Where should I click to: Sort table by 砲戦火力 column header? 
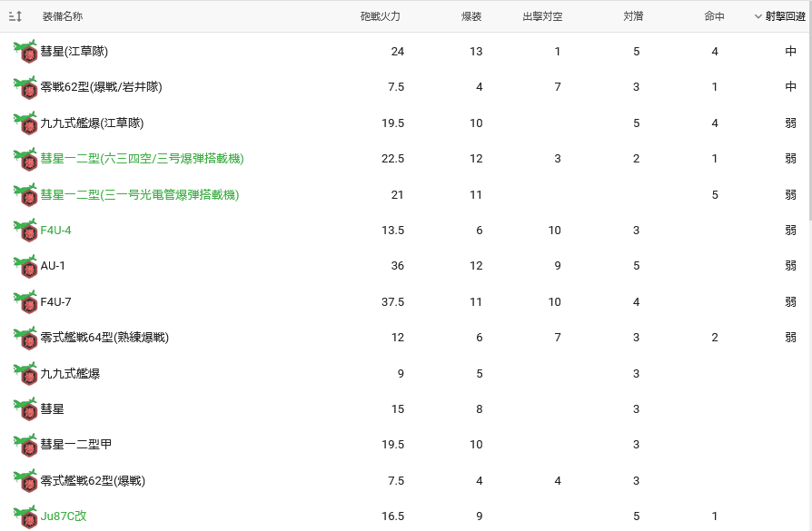(380, 16)
